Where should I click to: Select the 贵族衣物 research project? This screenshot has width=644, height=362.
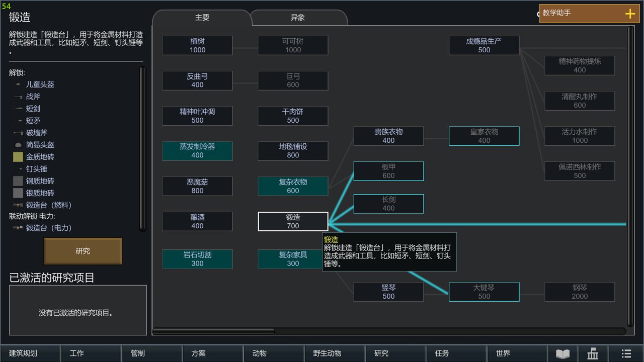(388, 136)
